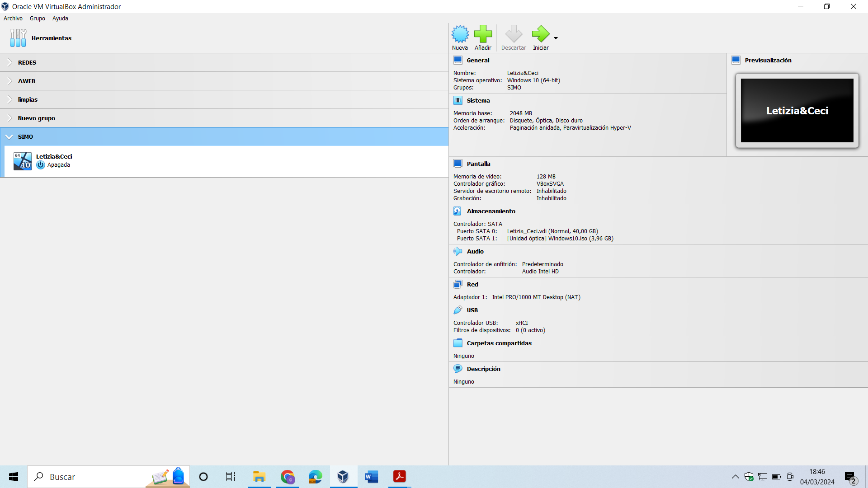Expand the AWEB group

coord(9,81)
